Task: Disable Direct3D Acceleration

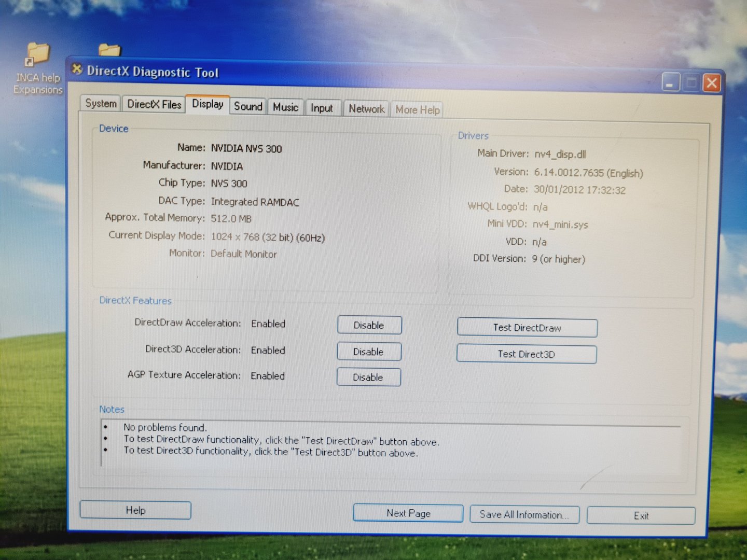Action: (x=369, y=352)
